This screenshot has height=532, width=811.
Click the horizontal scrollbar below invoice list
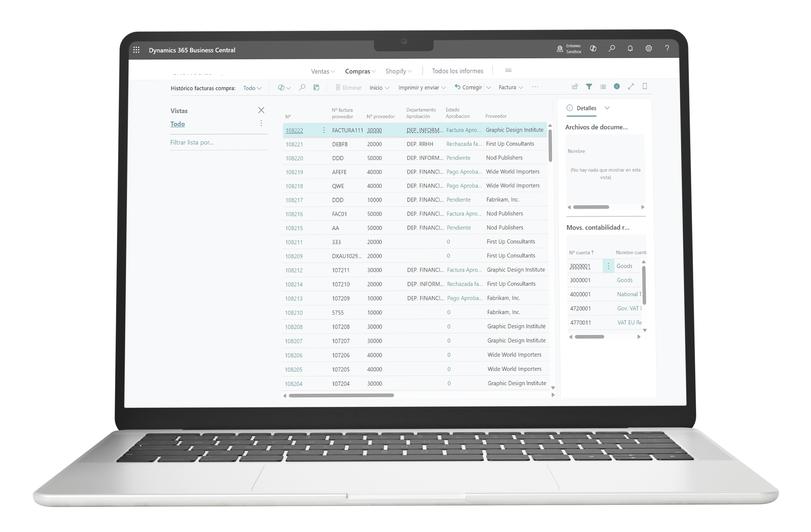(x=341, y=395)
